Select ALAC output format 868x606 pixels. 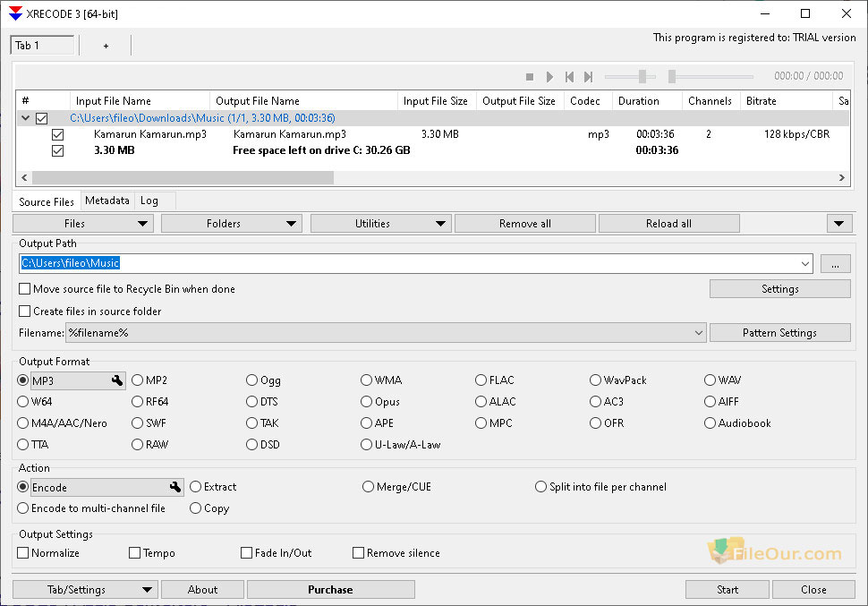(481, 402)
